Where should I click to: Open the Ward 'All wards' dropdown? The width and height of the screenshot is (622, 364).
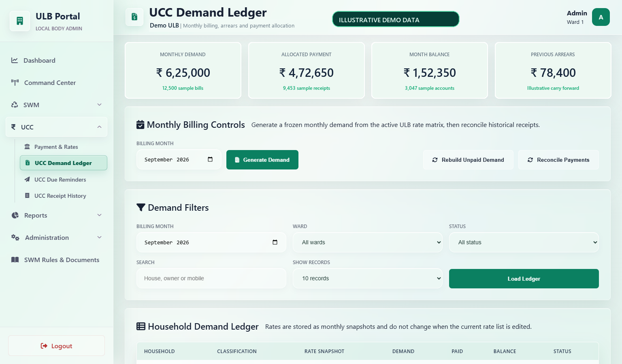tap(368, 242)
